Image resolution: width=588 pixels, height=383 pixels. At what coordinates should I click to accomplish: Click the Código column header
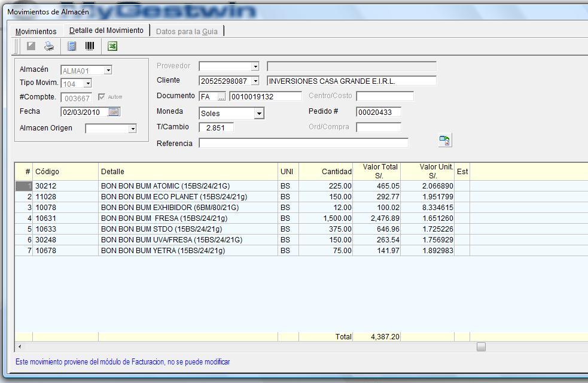tap(66, 171)
